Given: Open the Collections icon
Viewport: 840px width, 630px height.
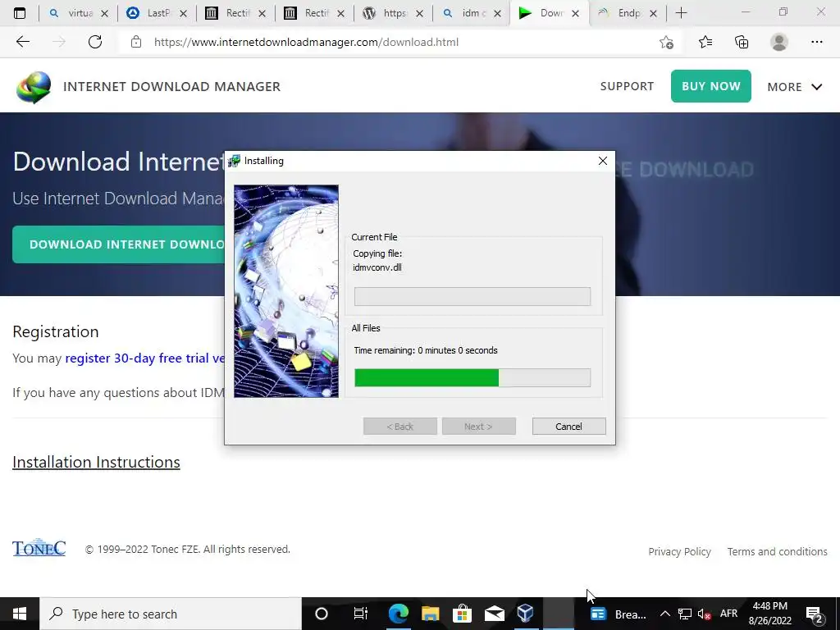Looking at the screenshot, I should coord(742,42).
